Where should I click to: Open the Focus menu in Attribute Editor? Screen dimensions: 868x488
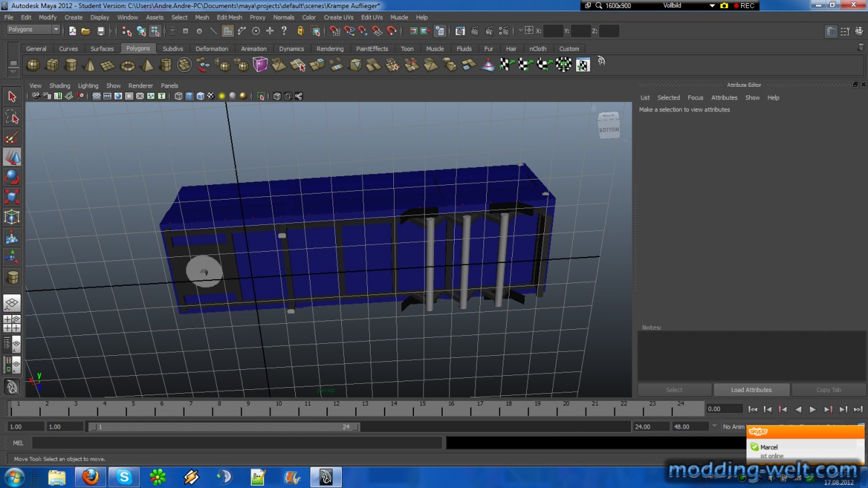coord(696,97)
